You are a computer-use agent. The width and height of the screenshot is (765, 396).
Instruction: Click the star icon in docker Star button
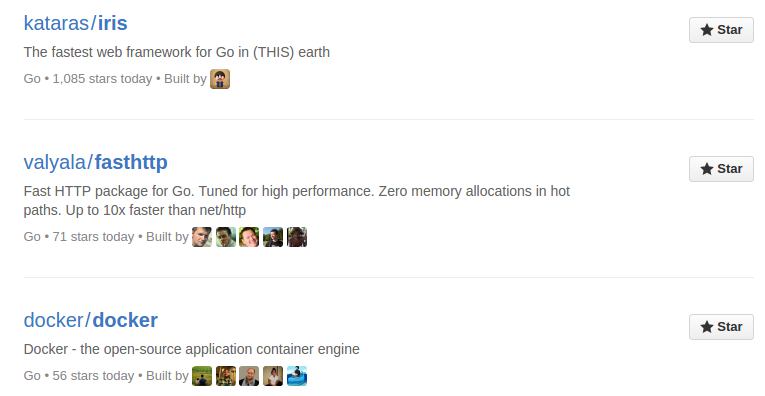pyautogui.click(x=707, y=327)
